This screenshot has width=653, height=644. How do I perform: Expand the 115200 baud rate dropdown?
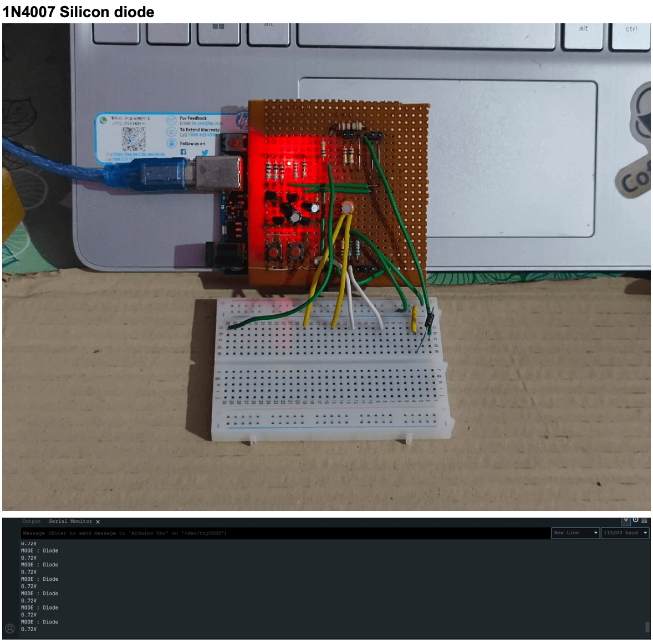[625, 533]
